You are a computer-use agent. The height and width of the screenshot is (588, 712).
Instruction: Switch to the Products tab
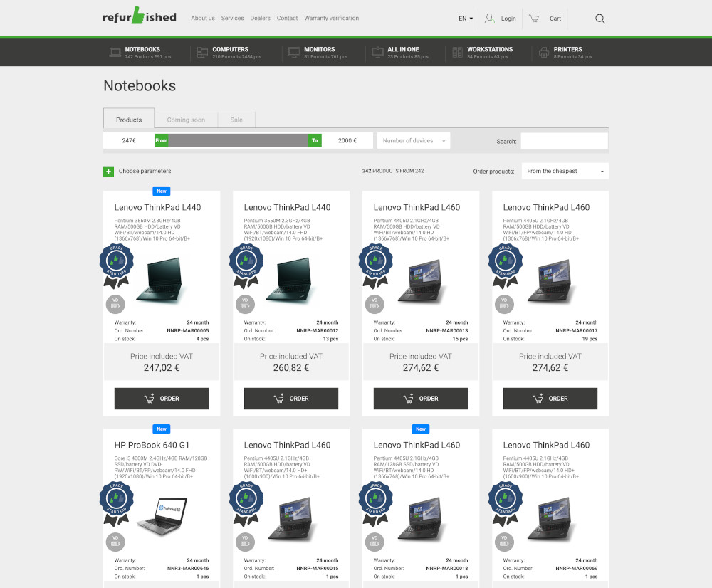129,120
